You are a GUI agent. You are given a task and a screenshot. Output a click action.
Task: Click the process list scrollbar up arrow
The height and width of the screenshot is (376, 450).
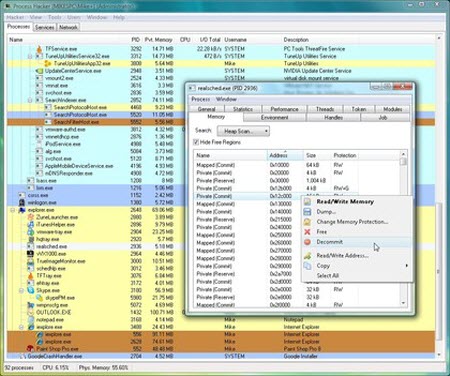(x=439, y=39)
